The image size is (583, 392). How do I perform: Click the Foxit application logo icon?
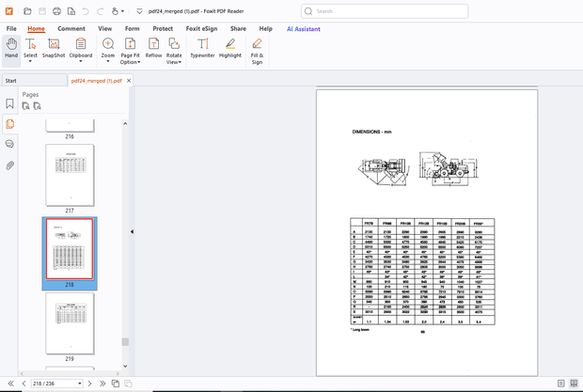(x=8, y=11)
